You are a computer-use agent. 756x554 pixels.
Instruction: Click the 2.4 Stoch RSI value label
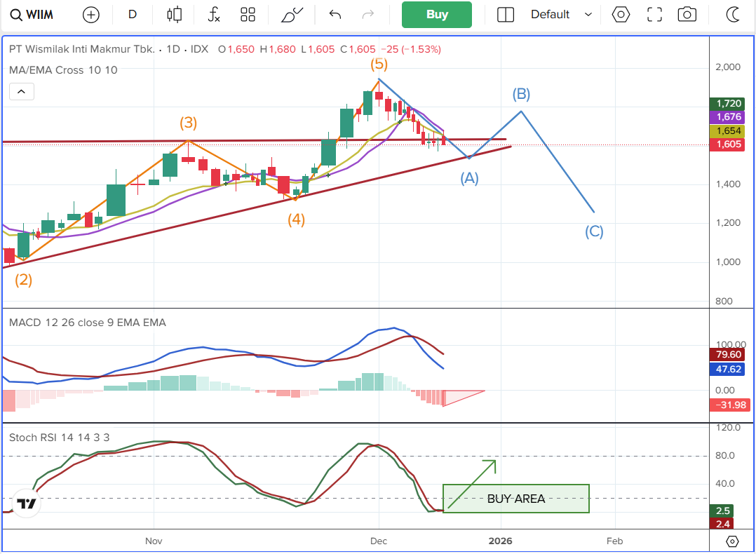pos(722,524)
